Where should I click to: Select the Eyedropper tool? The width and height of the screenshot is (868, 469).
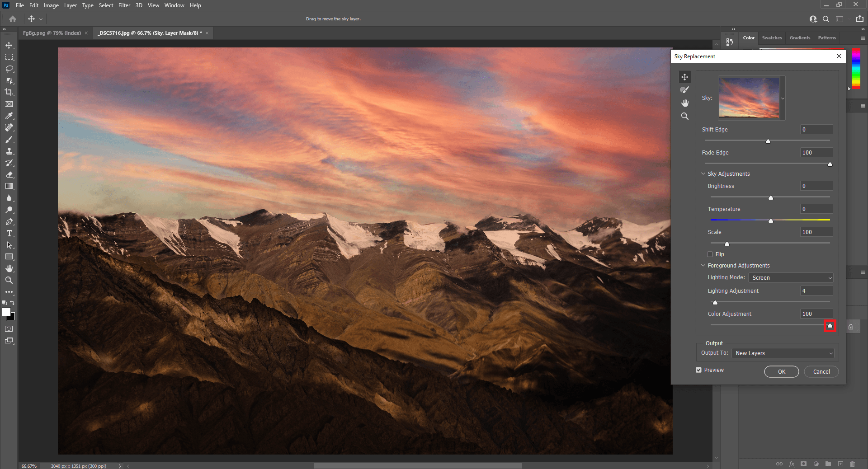coord(9,116)
